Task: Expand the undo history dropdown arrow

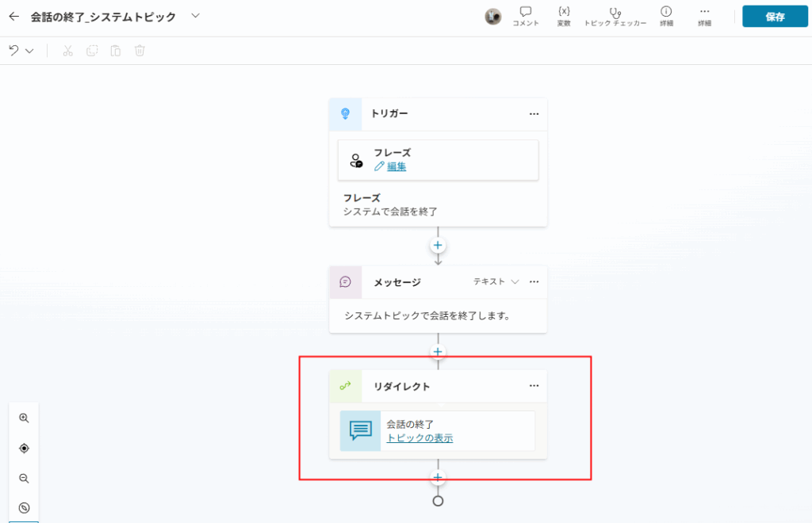Action: [29, 51]
